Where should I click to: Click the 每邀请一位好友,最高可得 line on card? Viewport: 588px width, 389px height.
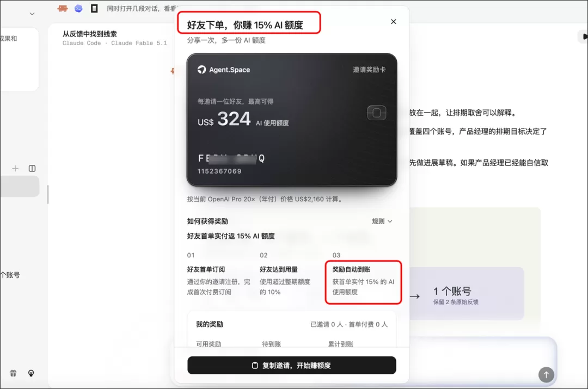point(236,102)
